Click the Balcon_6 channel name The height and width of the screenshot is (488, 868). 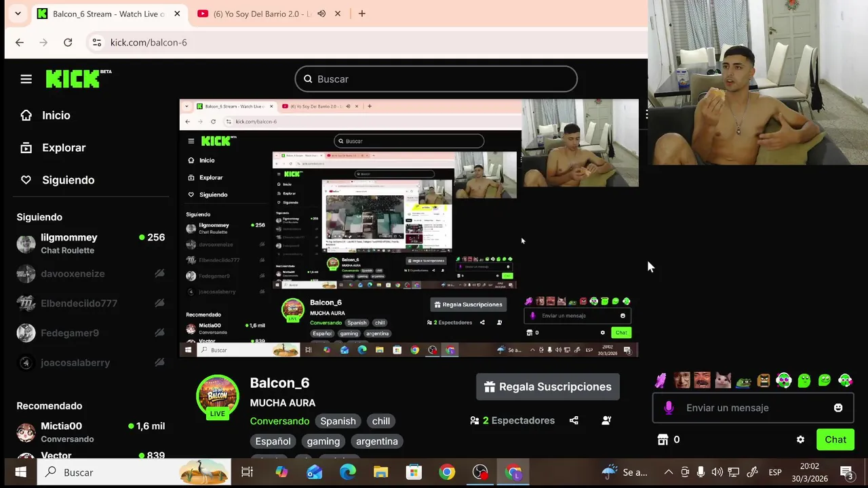click(279, 383)
